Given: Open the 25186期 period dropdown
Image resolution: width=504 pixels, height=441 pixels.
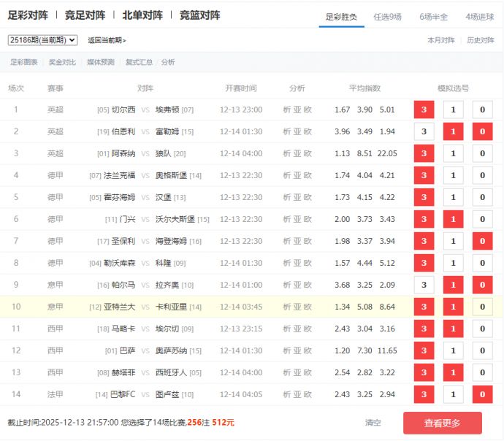Looking at the screenshot, I should [42, 40].
